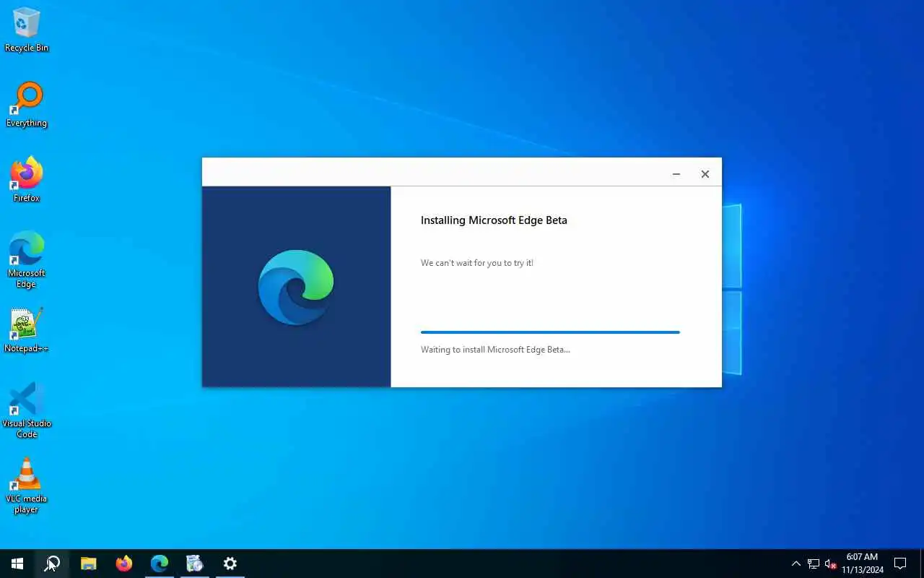Screen dimensions: 924x578
Task: Open File Explorer from the taskbar
Action: [x=88, y=564]
